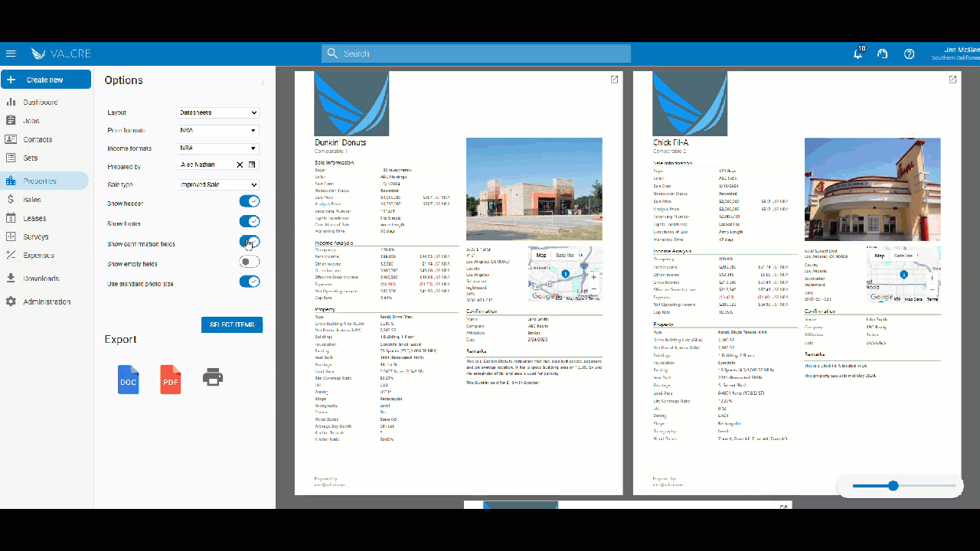Open the hamburger navigation menu
Image resolution: width=980 pixels, height=551 pixels.
[x=11, y=54]
